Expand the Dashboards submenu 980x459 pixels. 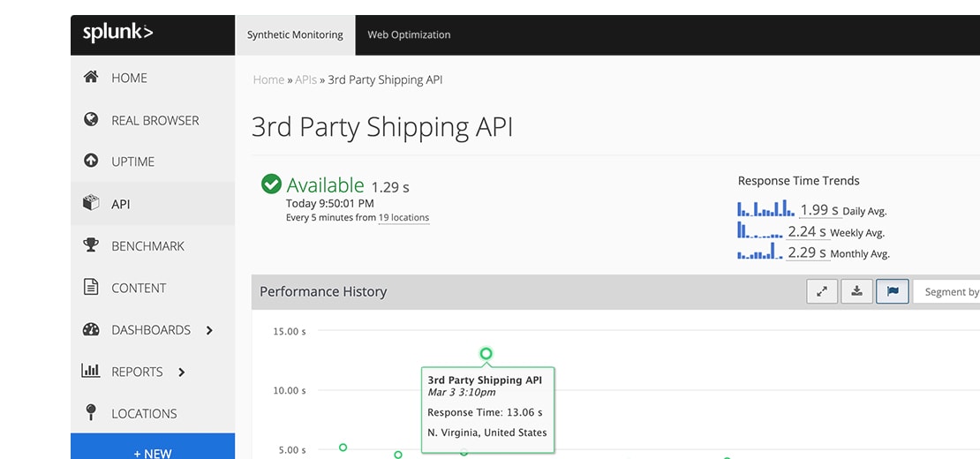(209, 330)
